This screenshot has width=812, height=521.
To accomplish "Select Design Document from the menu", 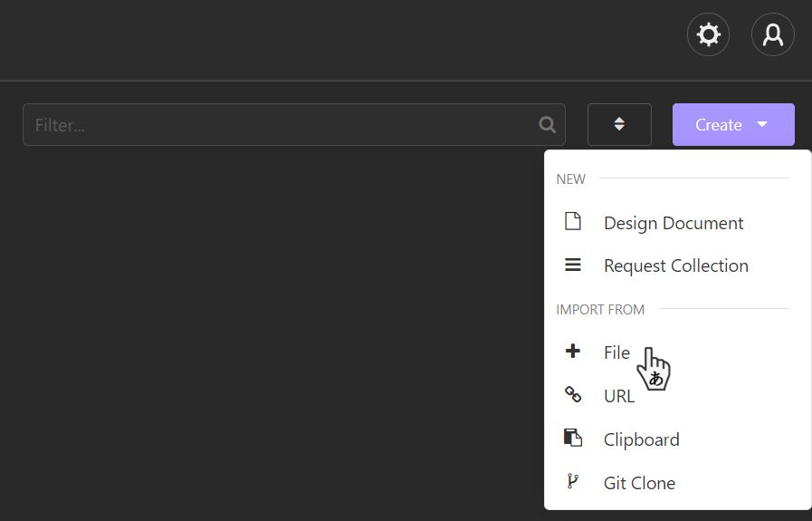I will pos(677,223).
